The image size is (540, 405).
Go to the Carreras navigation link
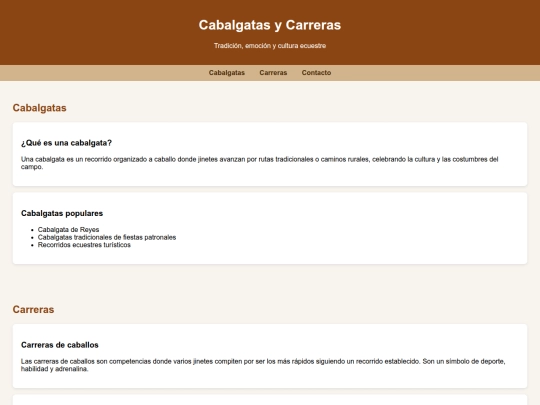[273, 73]
